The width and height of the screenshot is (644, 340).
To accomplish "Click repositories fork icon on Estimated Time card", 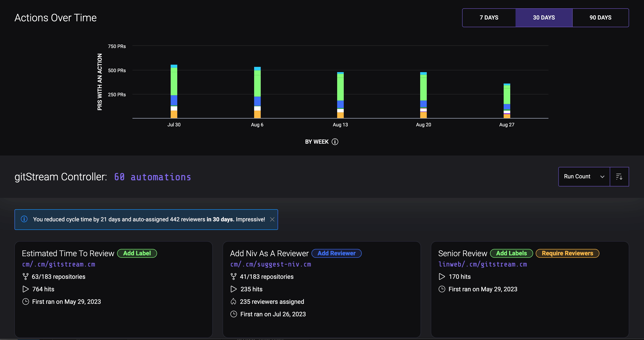I will point(25,277).
